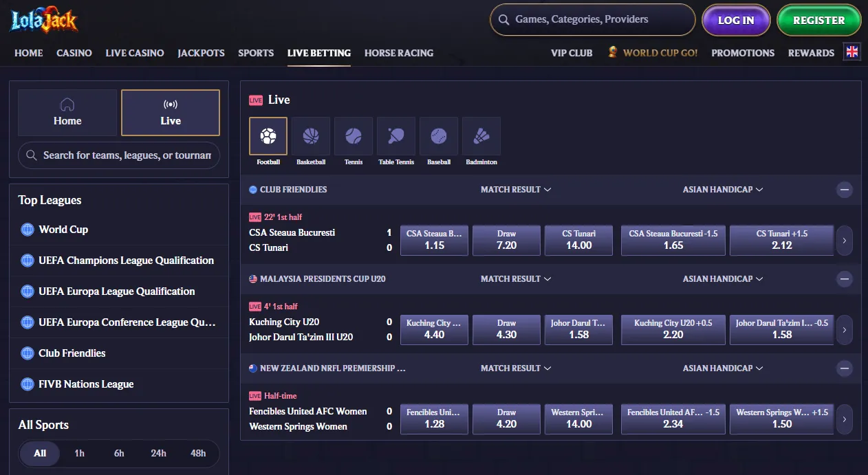Select the Baseball sport icon
Image resolution: width=868 pixels, height=475 pixels.
click(x=439, y=136)
